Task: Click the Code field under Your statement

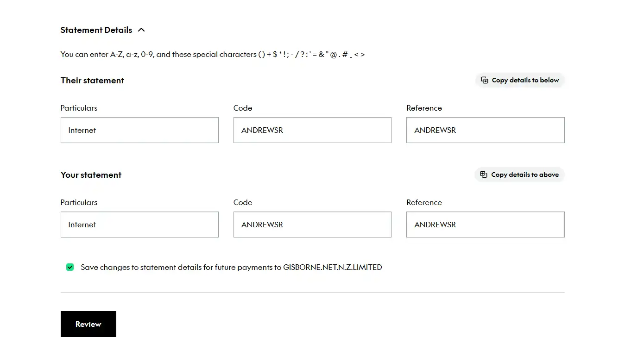Action: (x=312, y=225)
